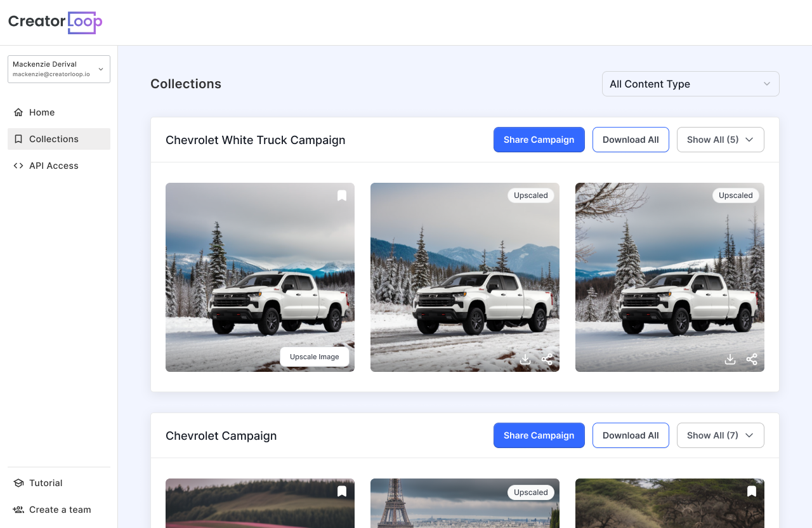Toggle bookmark on first Chevrolet Campaign image
812x528 pixels.
(x=342, y=491)
